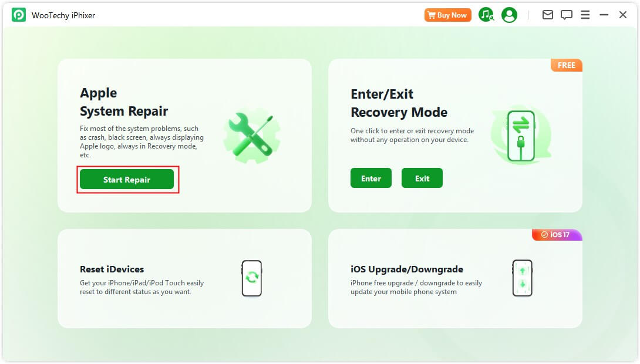Click the recovery mode phone icon

click(x=521, y=136)
